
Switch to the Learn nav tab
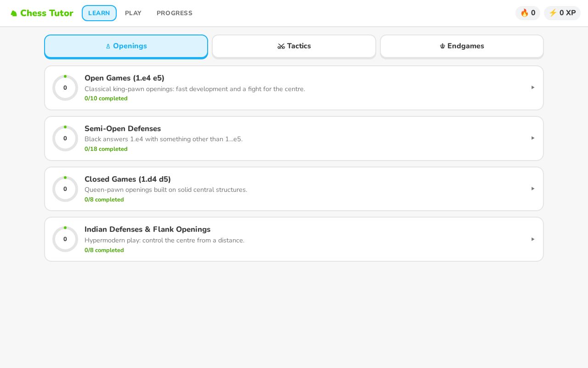tap(99, 13)
